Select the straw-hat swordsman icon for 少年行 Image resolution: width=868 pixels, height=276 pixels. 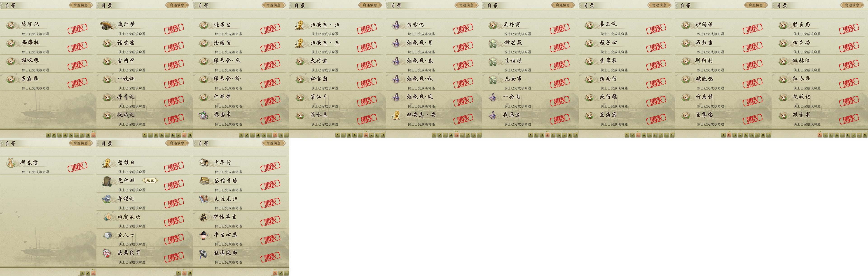204,163
